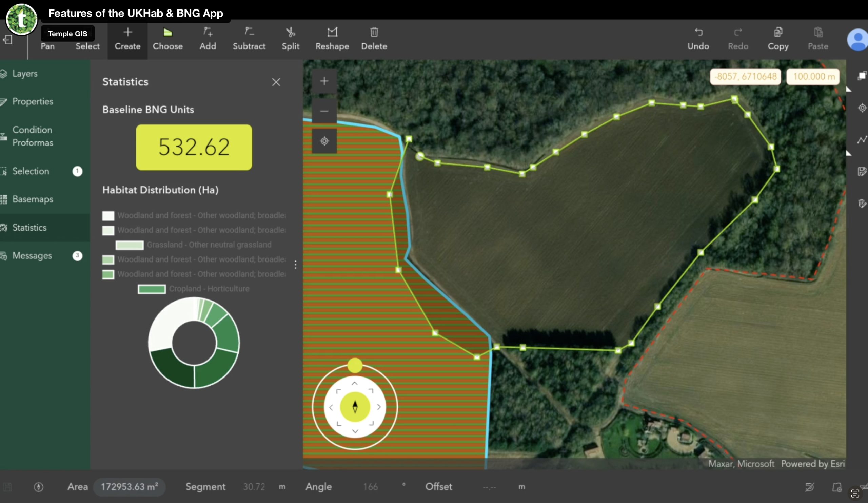Expand the Cropland Horticulture entry

click(x=210, y=289)
